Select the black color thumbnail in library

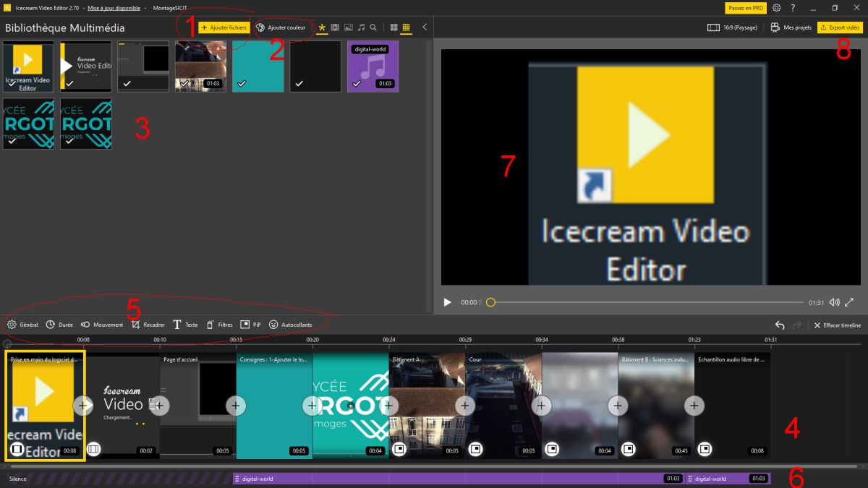tap(315, 67)
